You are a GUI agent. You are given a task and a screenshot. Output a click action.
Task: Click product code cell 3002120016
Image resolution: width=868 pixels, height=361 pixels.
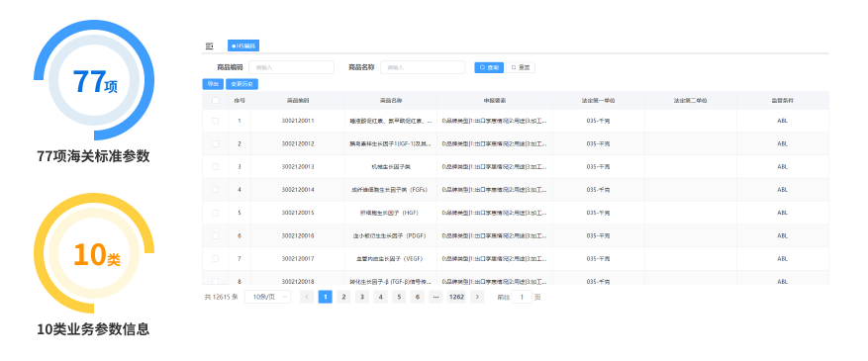click(298, 235)
